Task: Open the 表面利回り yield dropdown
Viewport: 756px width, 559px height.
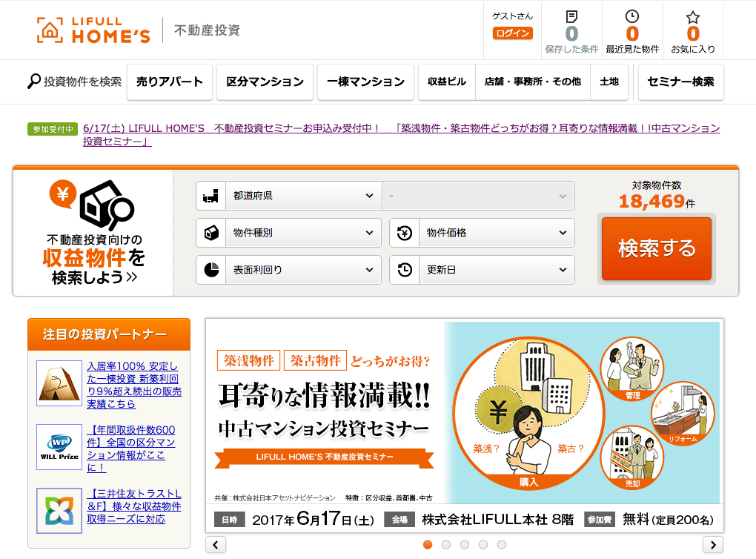Action: pos(289,270)
